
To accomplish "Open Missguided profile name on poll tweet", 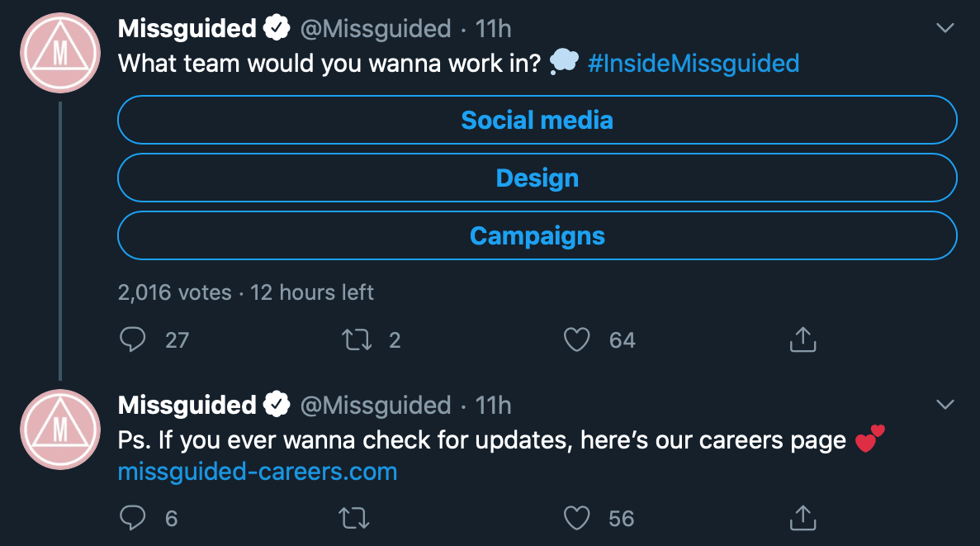I will pyautogui.click(x=187, y=28).
